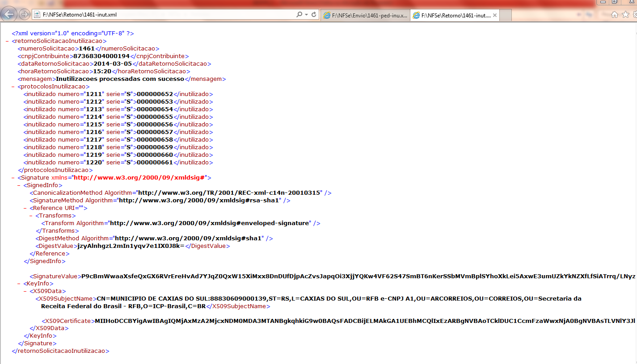Screen dimensions: 637x364
Task: Click the inutilizado row with numero 1220
Action: pos(118,163)
